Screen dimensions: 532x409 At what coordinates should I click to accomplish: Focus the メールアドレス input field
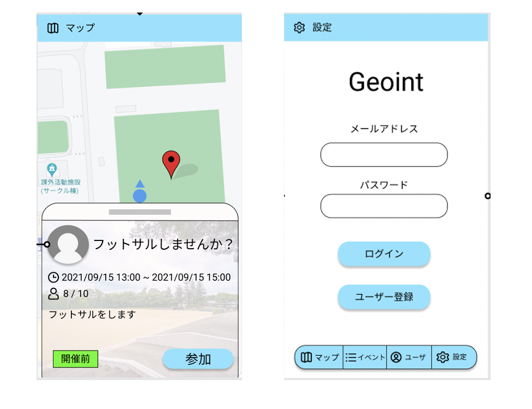pyautogui.click(x=384, y=155)
